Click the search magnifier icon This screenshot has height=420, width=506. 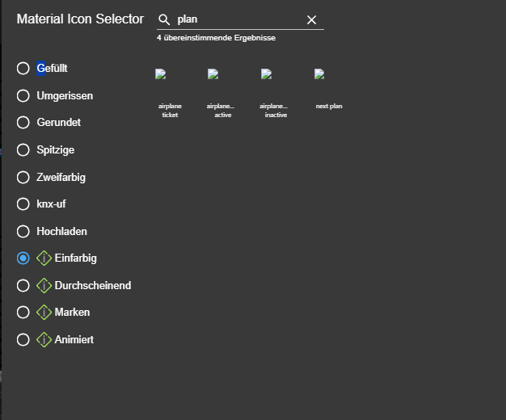[164, 19]
